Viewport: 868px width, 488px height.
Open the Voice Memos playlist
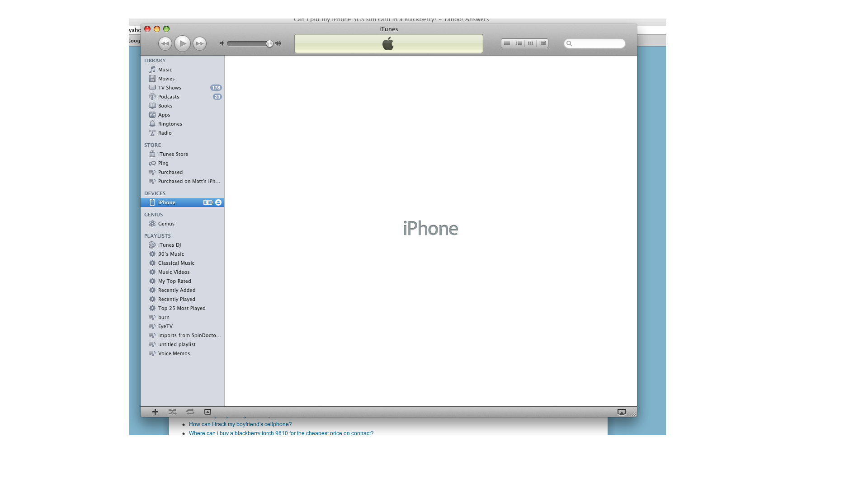tap(182, 353)
